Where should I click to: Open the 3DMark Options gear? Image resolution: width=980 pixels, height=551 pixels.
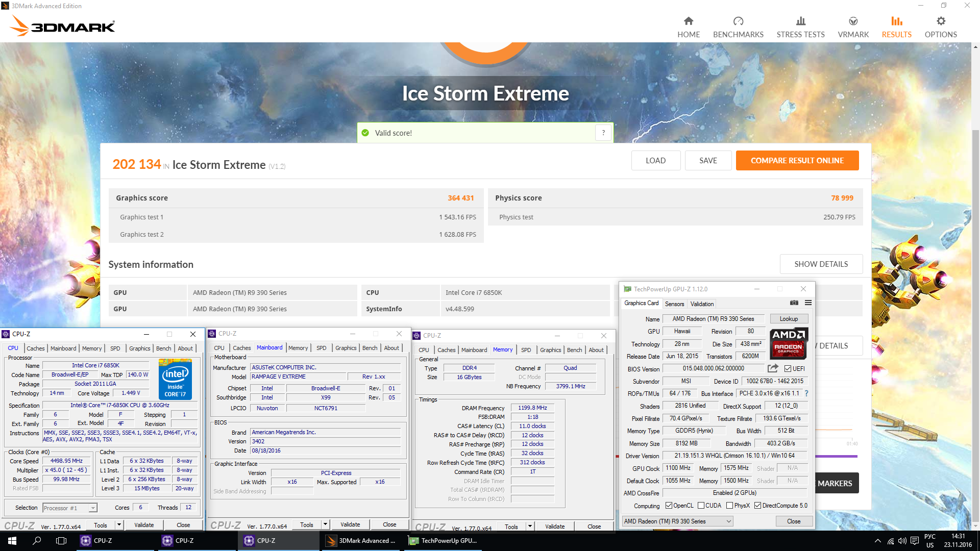click(941, 21)
